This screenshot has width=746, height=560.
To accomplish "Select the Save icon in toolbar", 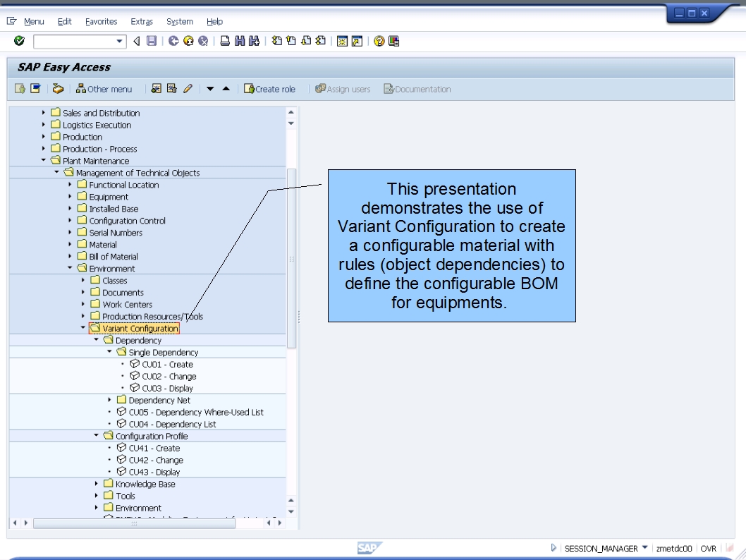I will (150, 41).
